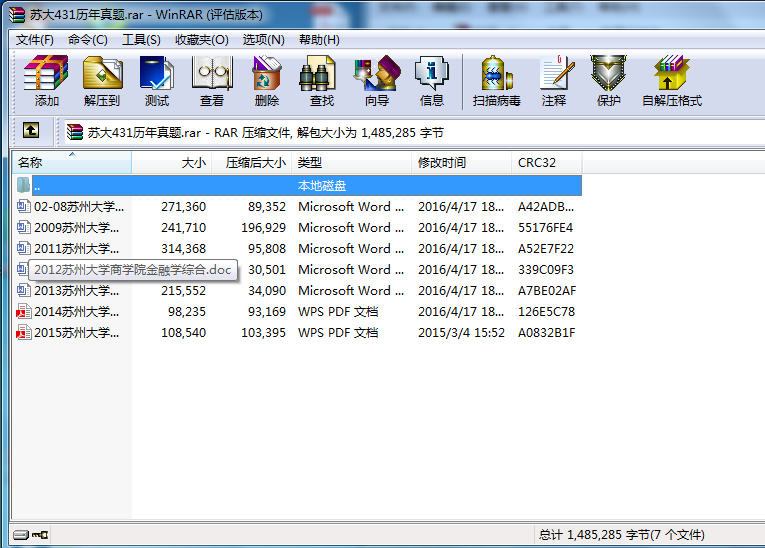
Task: Open the 帮助(H) menu
Action: point(319,40)
